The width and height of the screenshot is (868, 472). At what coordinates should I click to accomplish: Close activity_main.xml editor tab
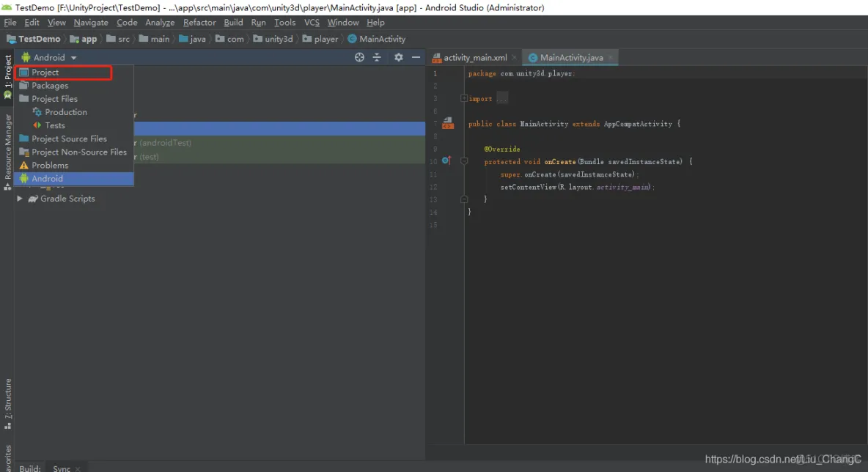[x=514, y=58]
